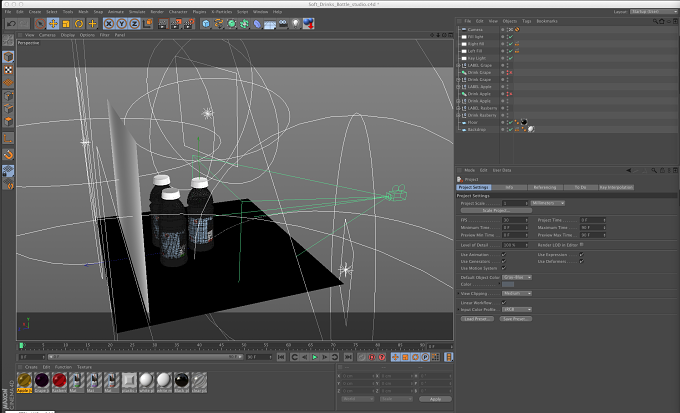Click the light bulb icon in the toolbar
This screenshot has height=413, width=680.
[x=295, y=23]
